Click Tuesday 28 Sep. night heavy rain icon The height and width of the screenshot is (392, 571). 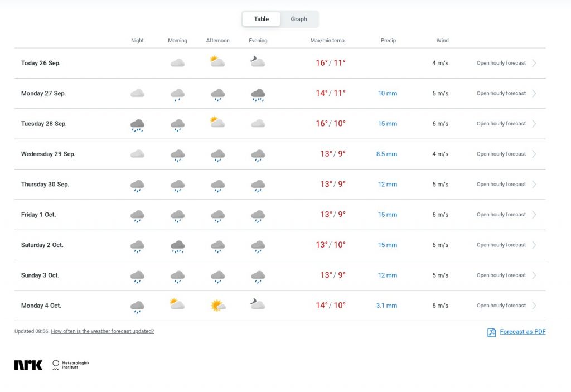click(x=137, y=125)
